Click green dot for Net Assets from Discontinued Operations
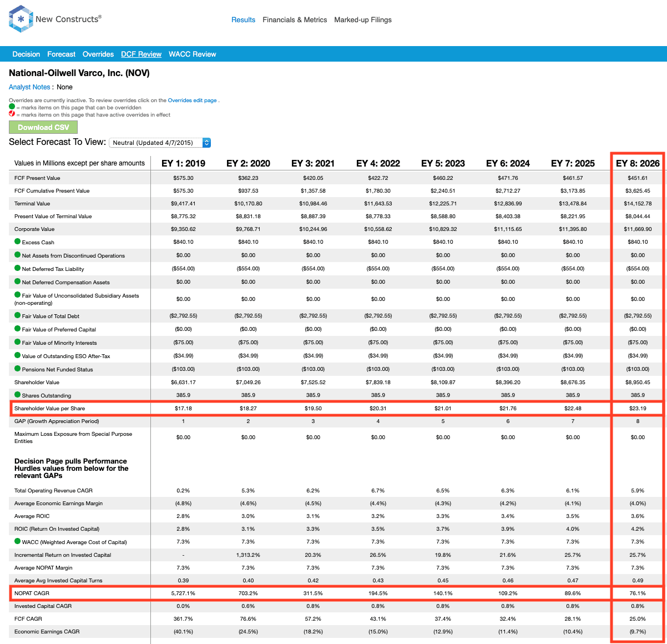This screenshot has width=667, height=644. pos(18,255)
